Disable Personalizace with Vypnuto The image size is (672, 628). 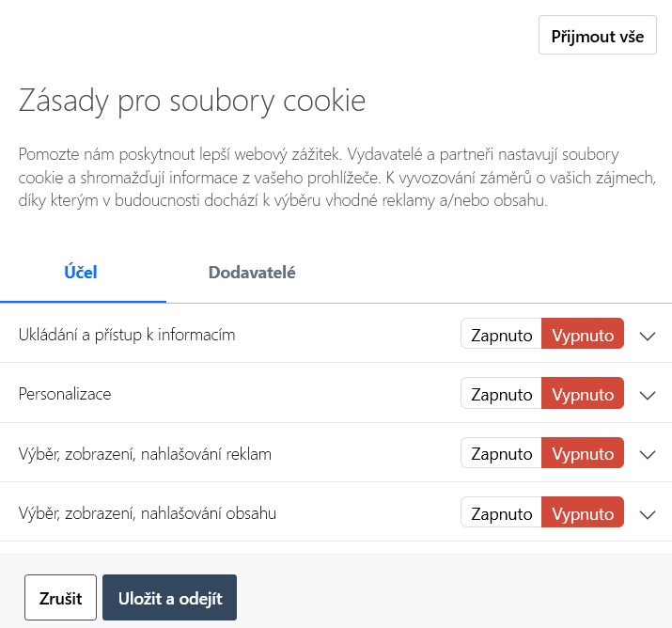(x=583, y=394)
